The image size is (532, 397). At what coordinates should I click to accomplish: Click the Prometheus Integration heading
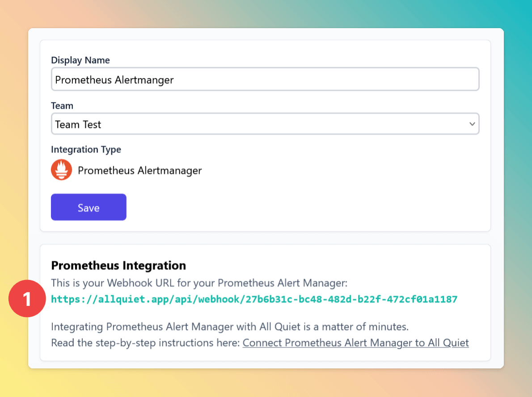pyautogui.click(x=118, y=265)
